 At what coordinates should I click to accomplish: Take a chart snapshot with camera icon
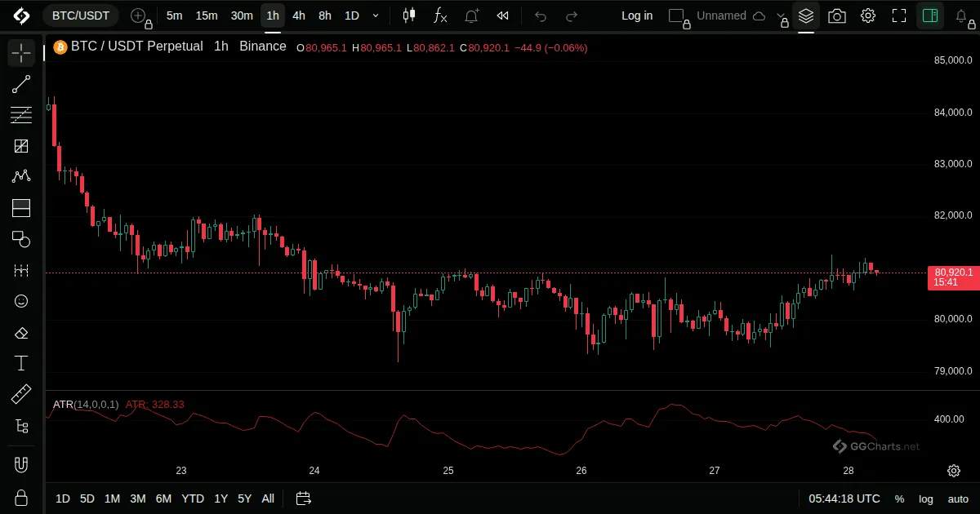(x=837, y=16)
